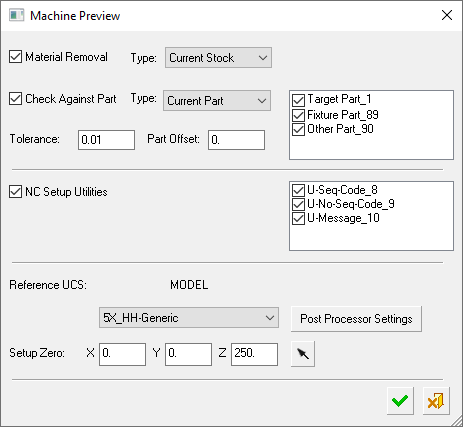Confirm with the green checkmark icon
The height and width of the screenshot is (427, 463).
click(x=400, y=401)
